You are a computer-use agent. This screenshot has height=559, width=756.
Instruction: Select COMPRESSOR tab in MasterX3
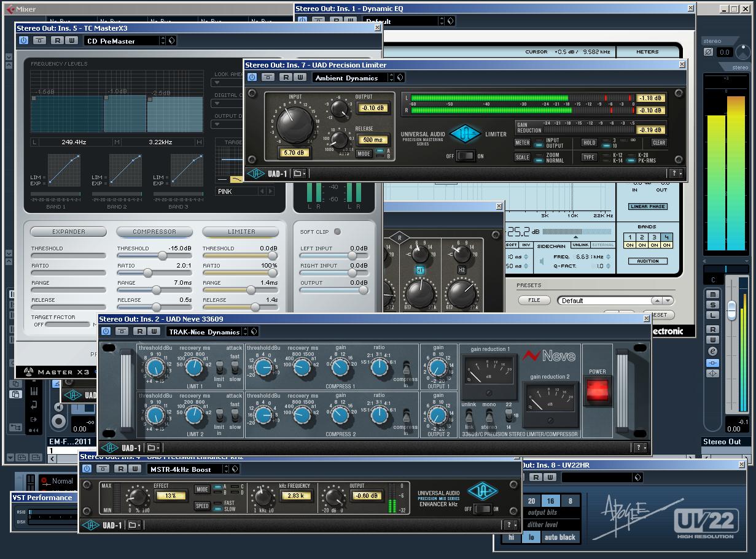154,231
